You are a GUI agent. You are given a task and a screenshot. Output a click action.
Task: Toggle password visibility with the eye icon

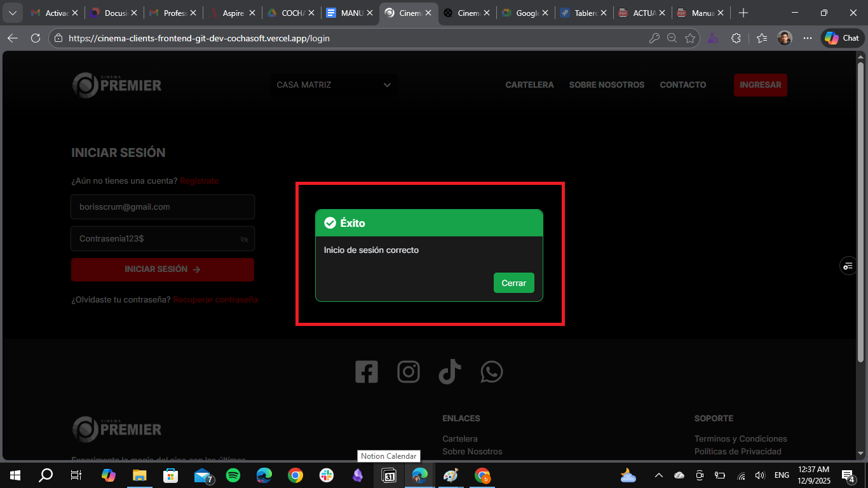[244, 239]
